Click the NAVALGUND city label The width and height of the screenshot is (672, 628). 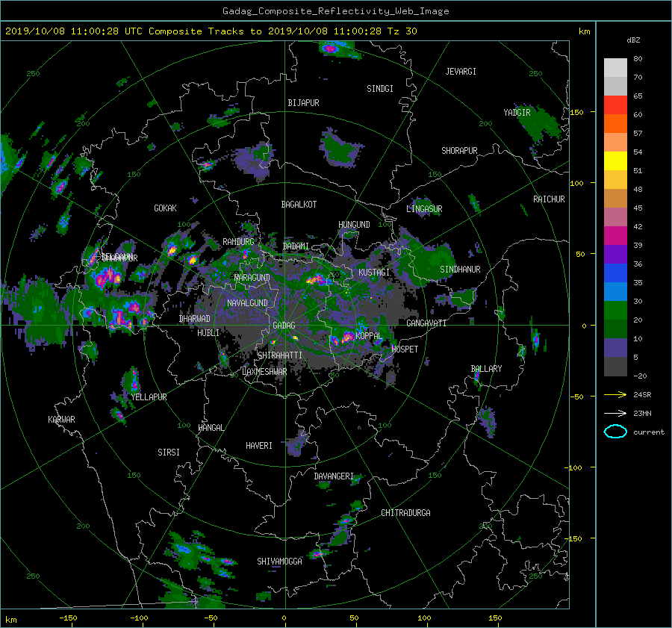click(x=247, y=302)
